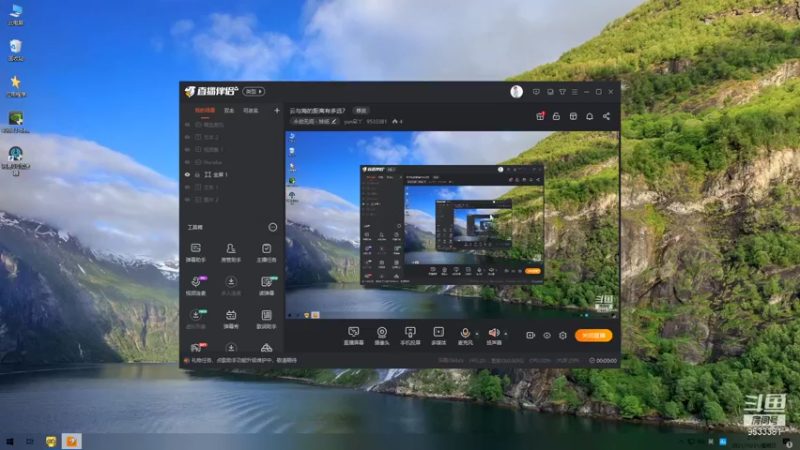Open the 此电脑 desktop icon
The image size is (800, 450).
point(16,15)
